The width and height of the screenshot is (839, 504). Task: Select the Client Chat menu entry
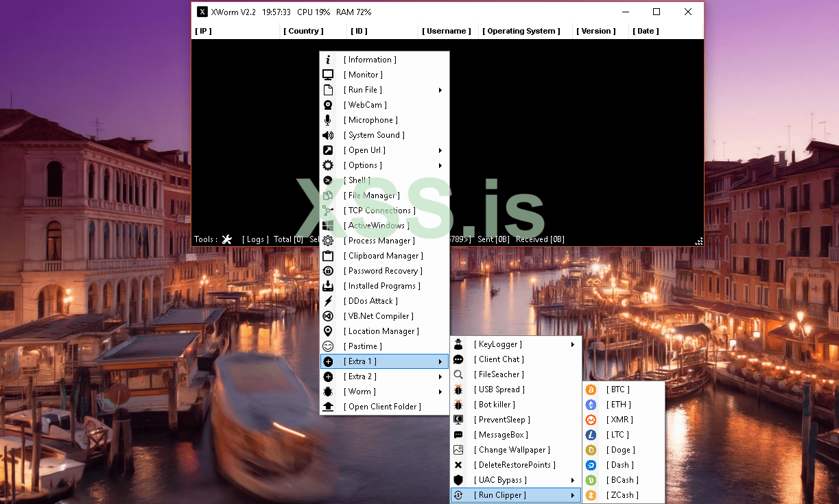coord(501,359)
